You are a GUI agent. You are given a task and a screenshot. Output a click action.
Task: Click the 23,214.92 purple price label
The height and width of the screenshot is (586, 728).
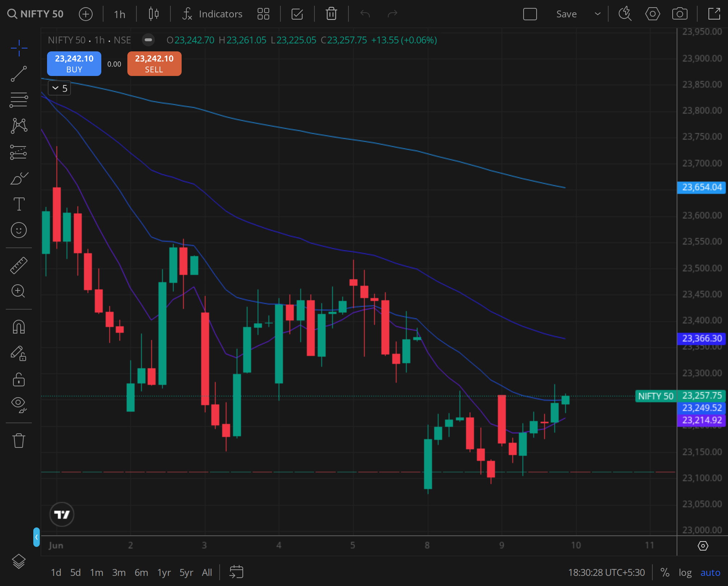pyautogui.click(x=702, y=420)
